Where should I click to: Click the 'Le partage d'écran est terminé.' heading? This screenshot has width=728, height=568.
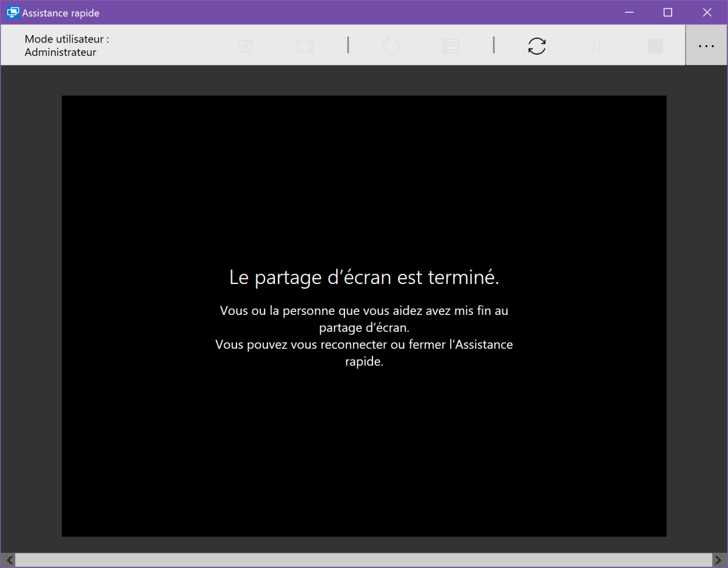click(364, 277)
